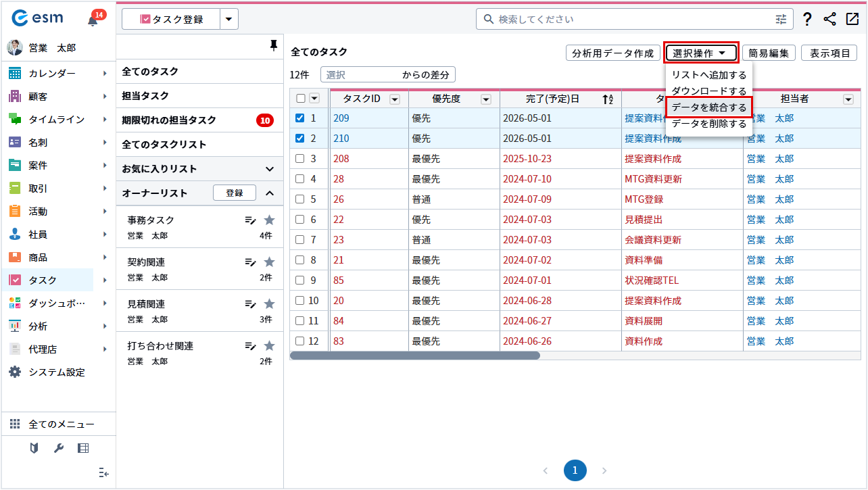
Task: Check the checkbox for row 3
Action: [x=301, y=159]
